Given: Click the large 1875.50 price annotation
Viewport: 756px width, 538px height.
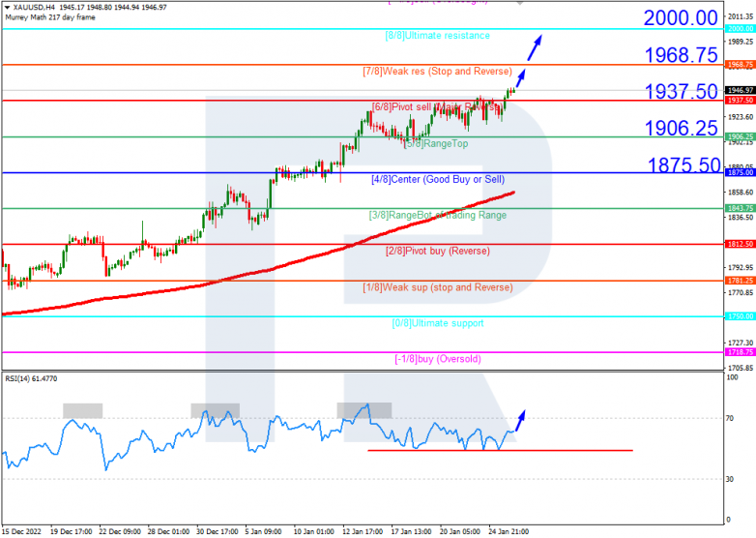Looking at the screenshot, I should pos(683,165).
